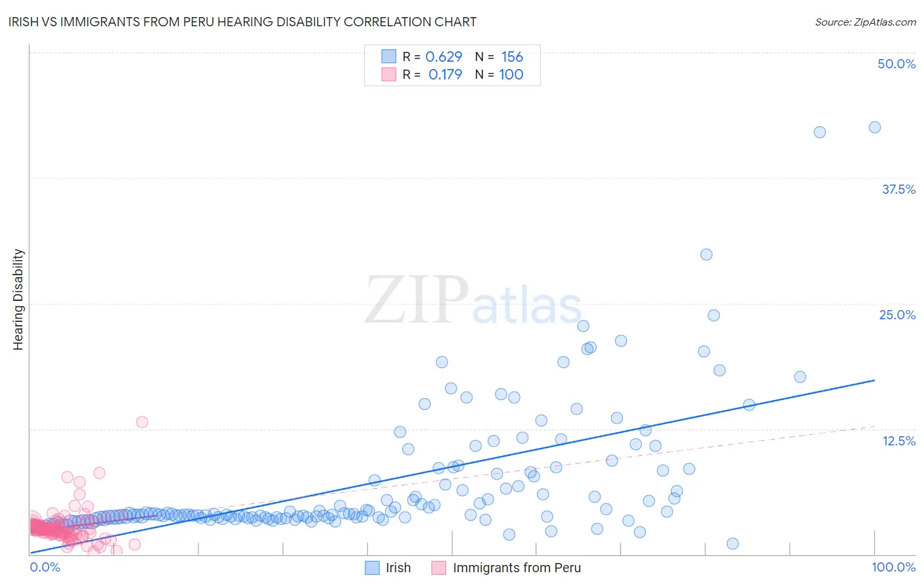Select the Immigrants from Peru legend label
924x586 pixels.
pos(517,568)
